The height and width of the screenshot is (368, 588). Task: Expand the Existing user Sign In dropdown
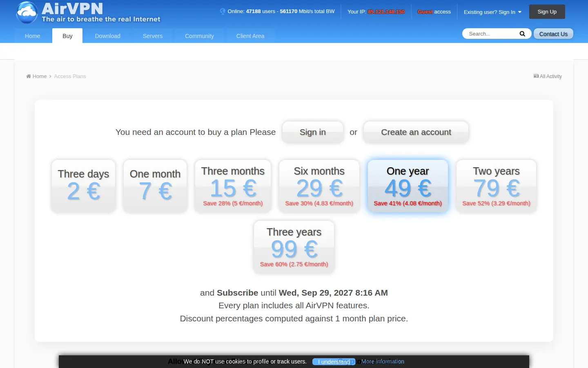[492, 12]
